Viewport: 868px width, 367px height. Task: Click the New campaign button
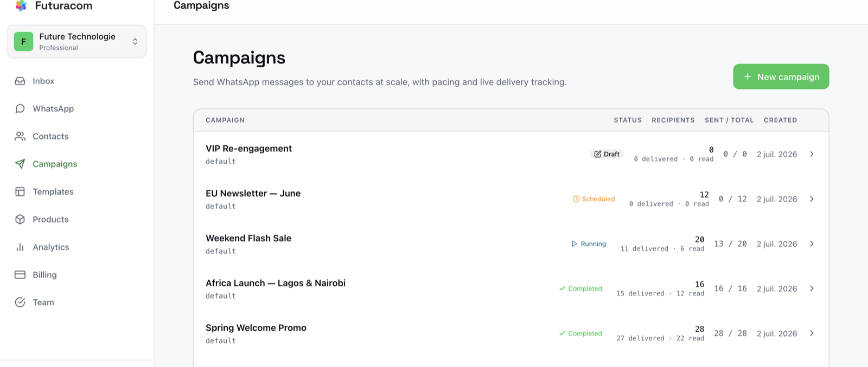781,76
